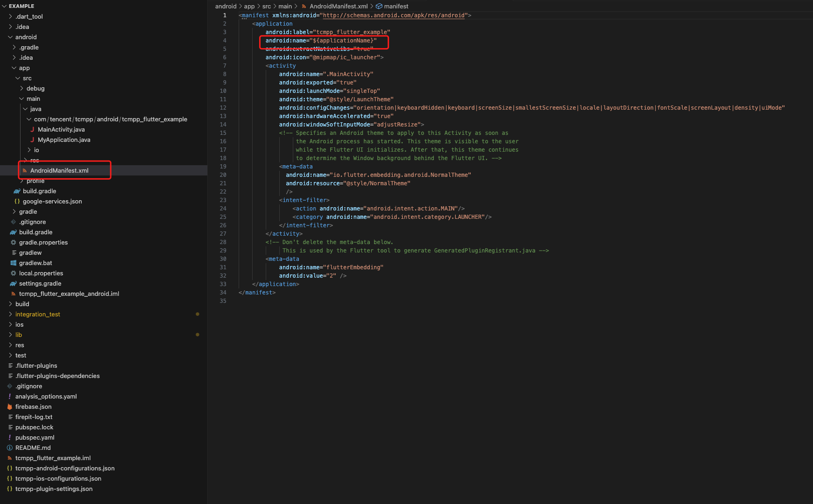Screen dimensions: 813x504
Task: Collapse the android folder
Action: pos(10,37)
